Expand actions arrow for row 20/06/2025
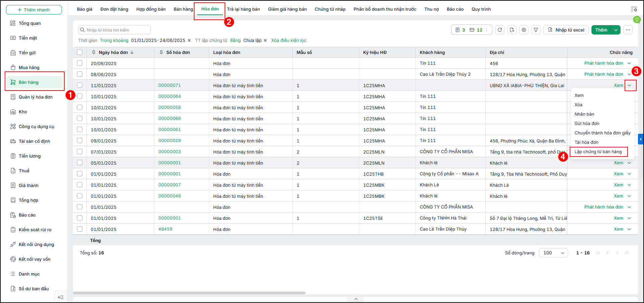The image size is (644, 303). coord(629,63)
